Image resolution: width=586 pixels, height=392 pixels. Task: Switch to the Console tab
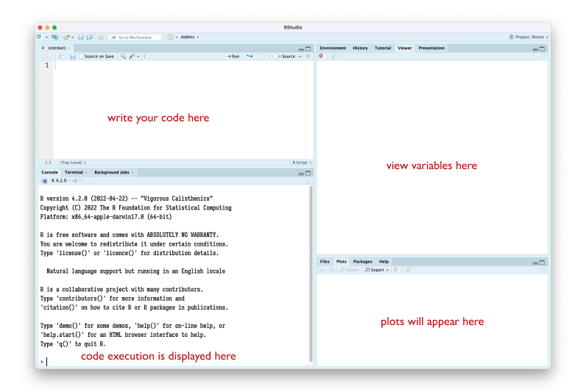[49, 172]
